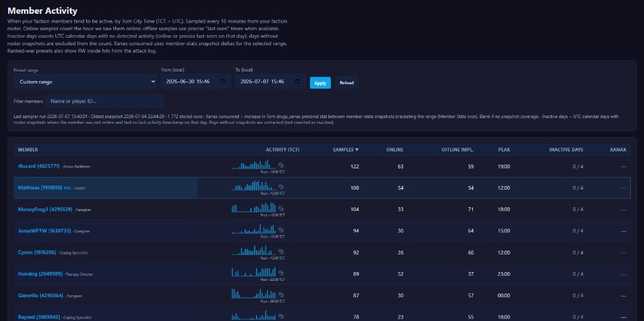Focus the Filter members search field
The image size is (644, 321).
pyautogui.click(x=105, y=101)
